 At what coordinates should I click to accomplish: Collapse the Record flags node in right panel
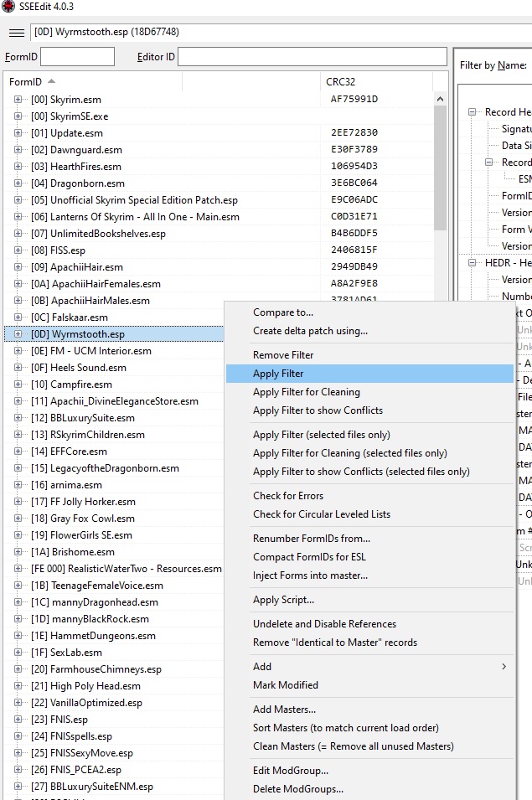[x=489, y=163]
